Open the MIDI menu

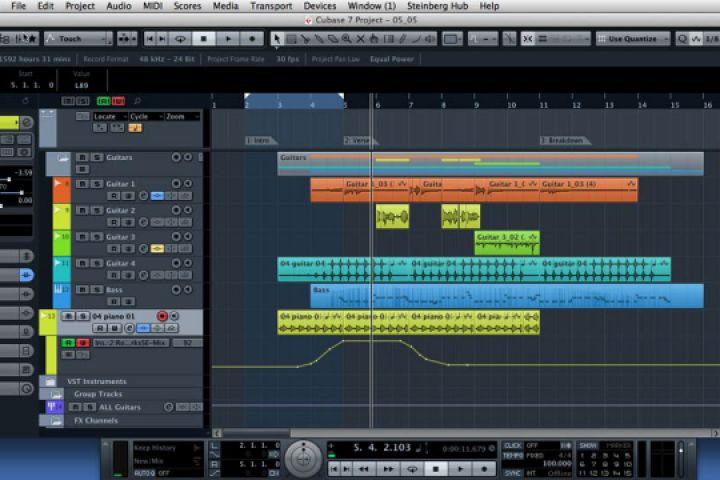tap(153, 6)
